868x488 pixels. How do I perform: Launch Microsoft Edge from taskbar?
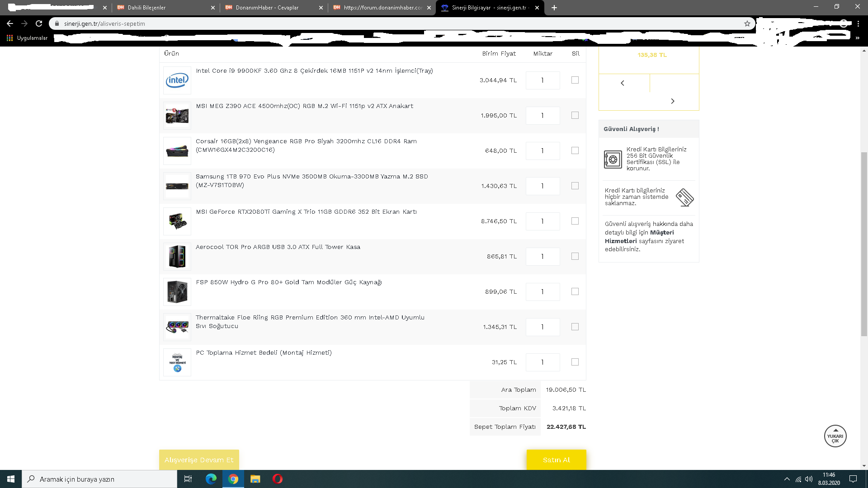[x=211, y=479]
